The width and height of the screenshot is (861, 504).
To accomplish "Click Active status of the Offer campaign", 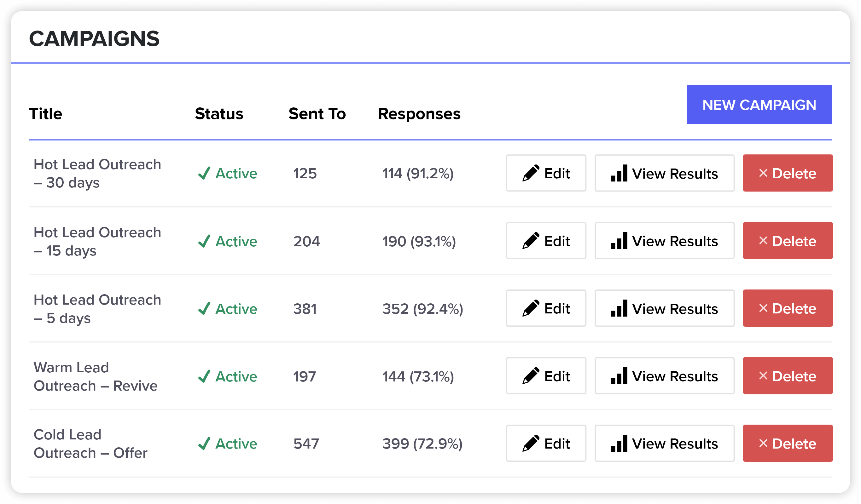I will [228, 444].
